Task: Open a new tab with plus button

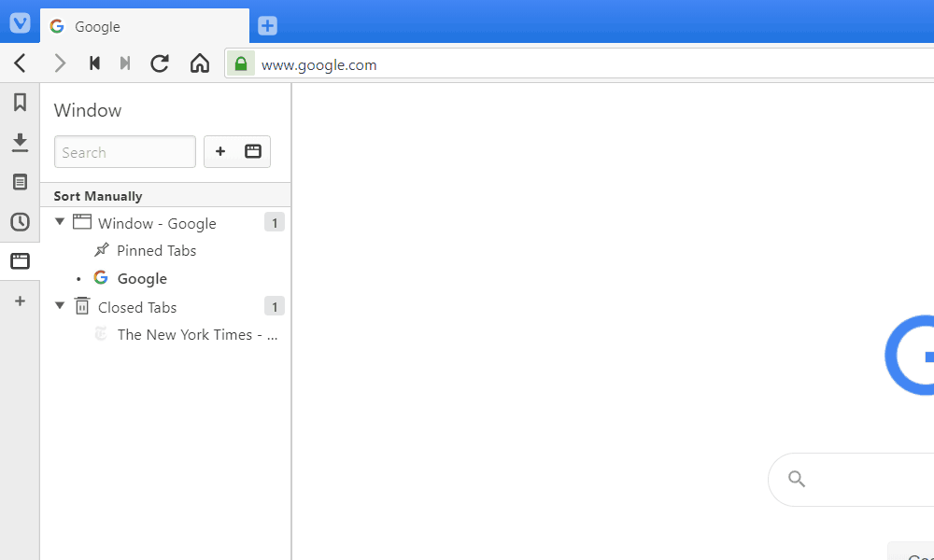Action: point(267,25)
